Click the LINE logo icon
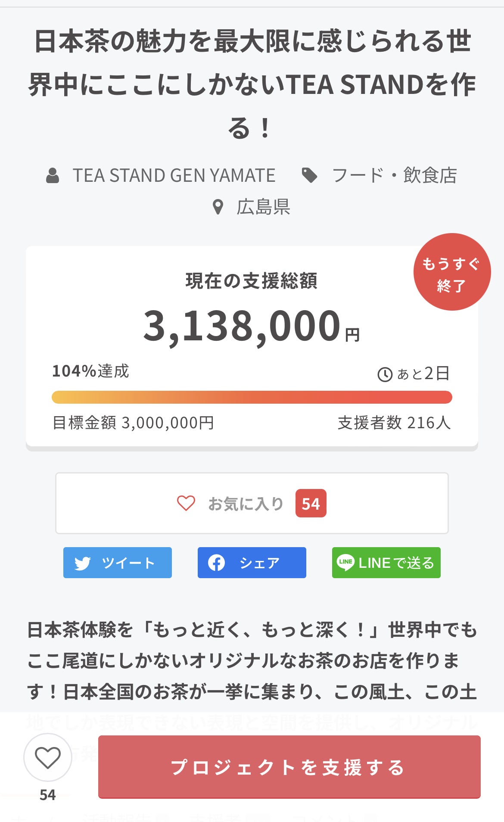Screen dimensions: 504x822 point(345,562)
